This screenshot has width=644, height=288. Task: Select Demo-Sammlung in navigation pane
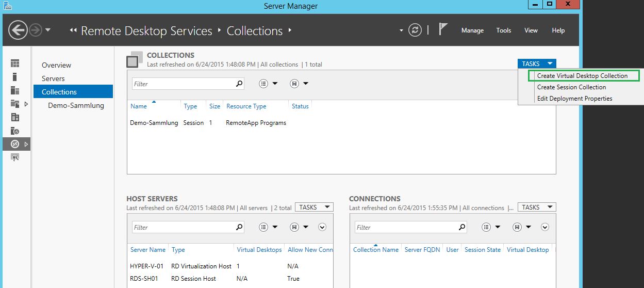point(76,105)
